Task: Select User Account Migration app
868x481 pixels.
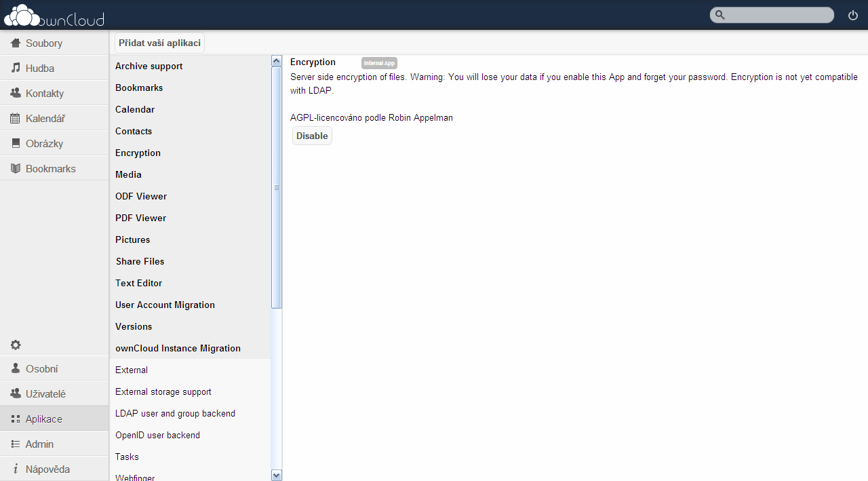Action: click(x=190, y=305)
